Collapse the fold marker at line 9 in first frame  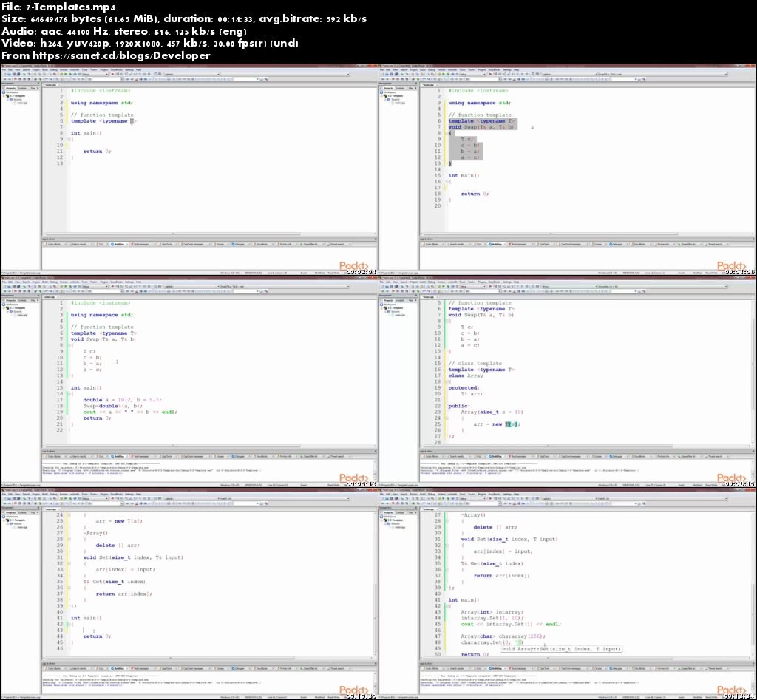click(x=69, y=139)
